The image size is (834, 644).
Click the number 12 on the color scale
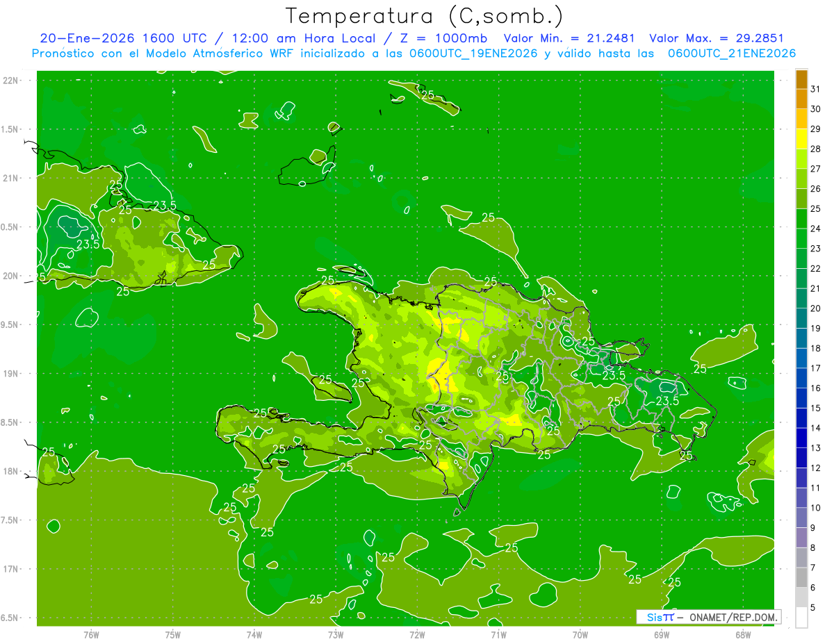point(816,468)
